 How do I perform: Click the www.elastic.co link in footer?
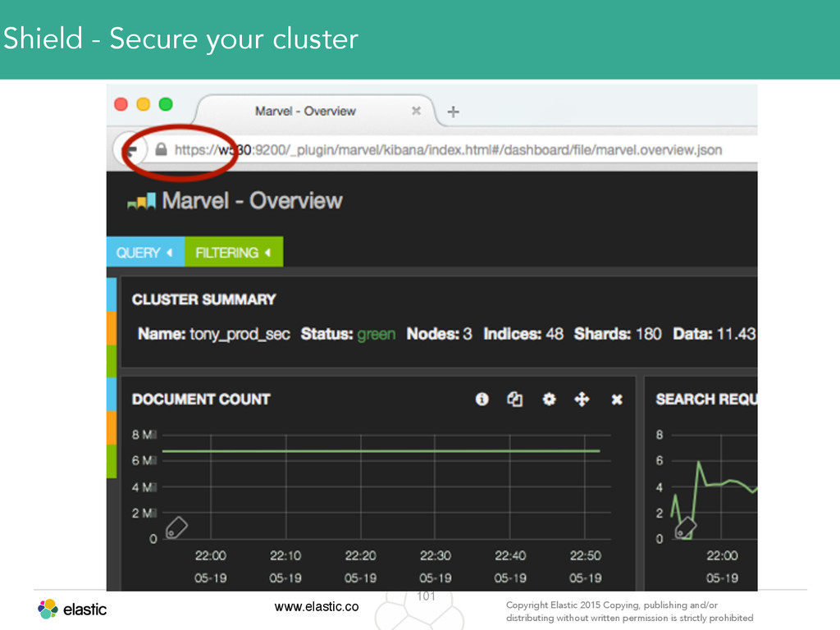coord(317,606)
